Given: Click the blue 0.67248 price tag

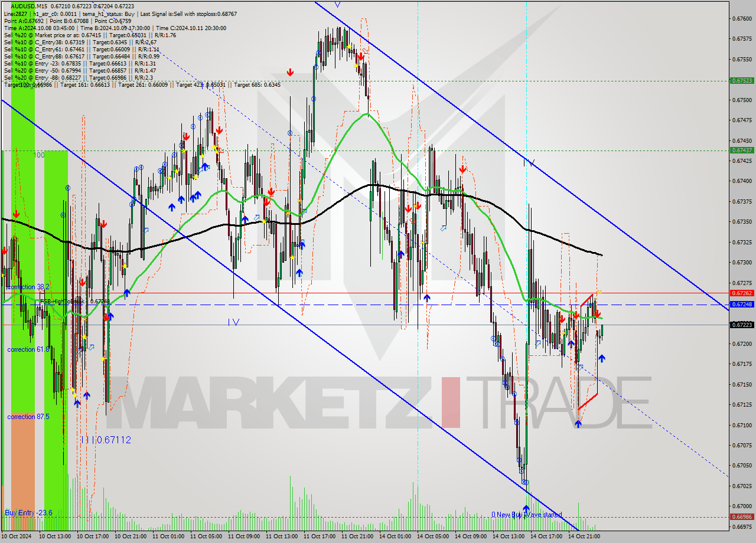Looking at the screenshot, I should click(x=742, y=305).
